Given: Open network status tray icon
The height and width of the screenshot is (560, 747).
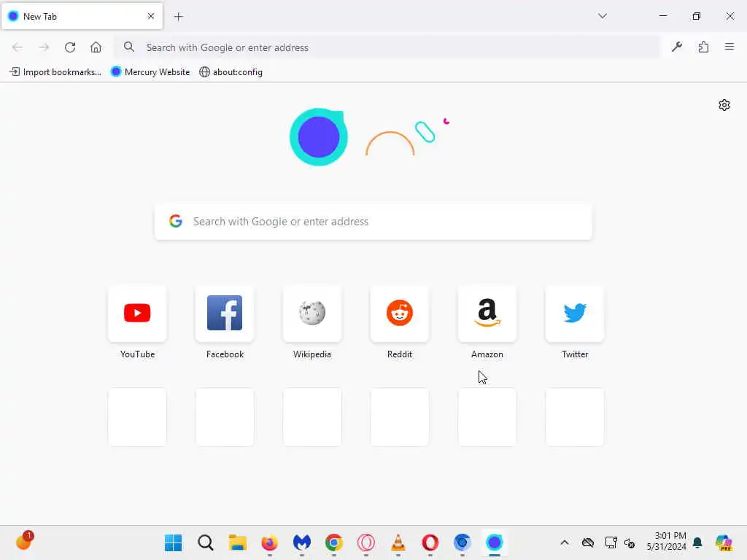Looking at the screenshot, I should (x=611, y=542).
